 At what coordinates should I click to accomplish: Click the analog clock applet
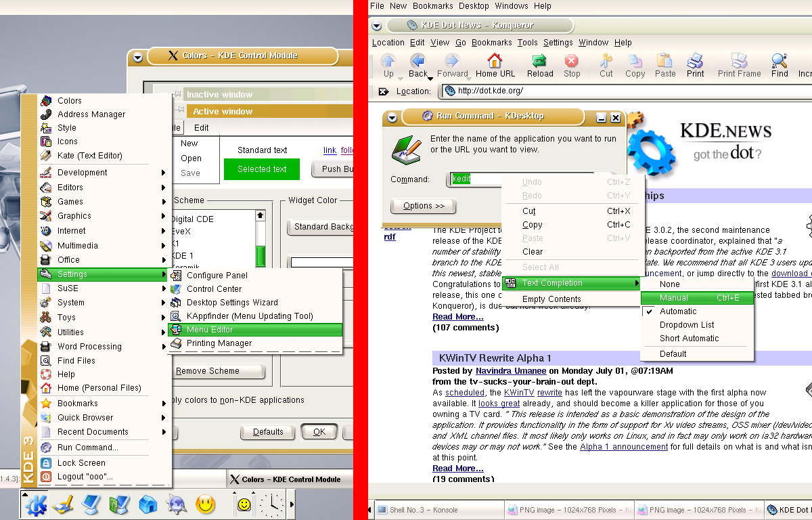(x=271, y=504)
